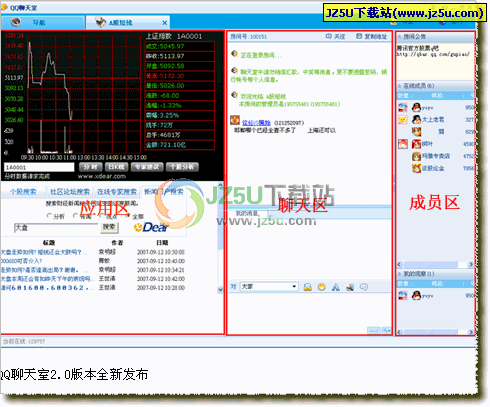Select the 分析 radio button
The height and width of the screenshot is (407, 490).
click(x=49, y=216)
